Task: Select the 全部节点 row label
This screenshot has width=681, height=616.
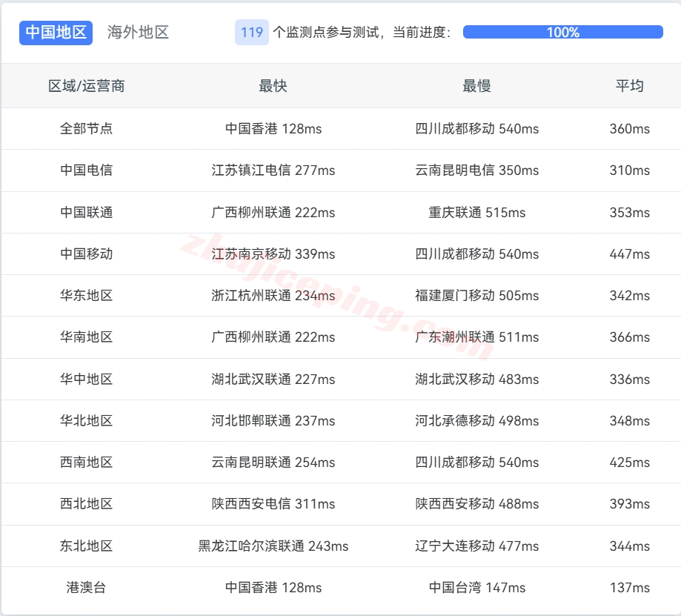Action: (x=87, y=128)
